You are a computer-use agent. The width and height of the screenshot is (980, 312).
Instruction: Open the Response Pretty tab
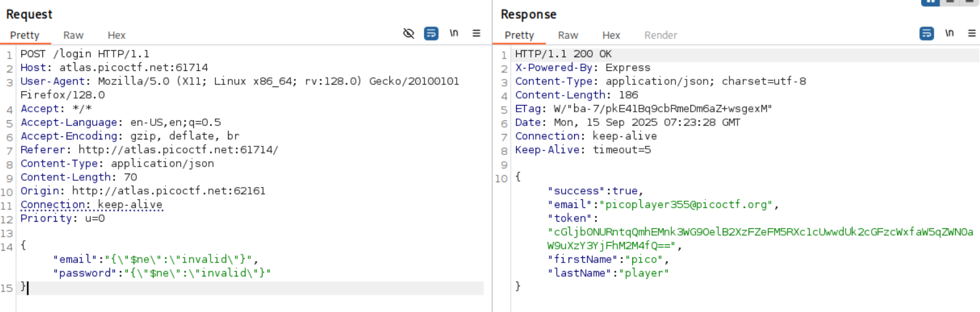tap(520, 35)
